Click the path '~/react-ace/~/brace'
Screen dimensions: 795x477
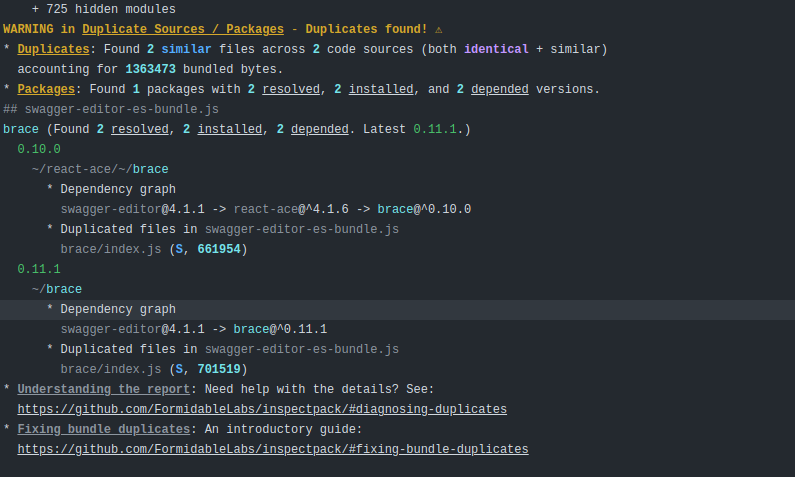click(x=100, y=169)
